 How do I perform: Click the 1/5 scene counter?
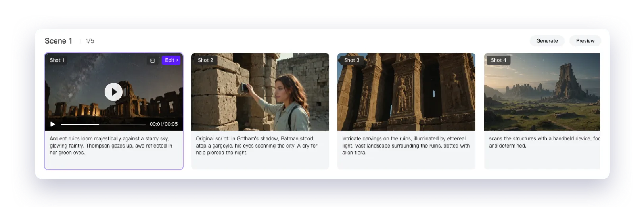pyautogui.click(x=90, y=41)
